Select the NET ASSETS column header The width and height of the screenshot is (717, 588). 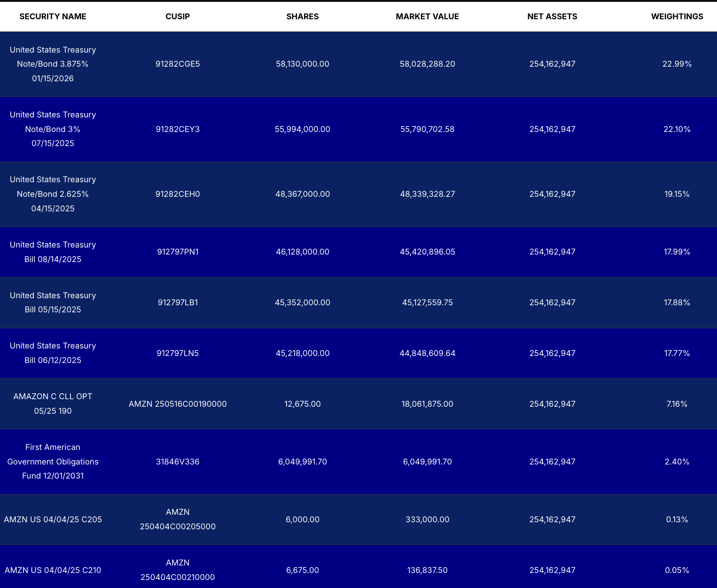pyautogui.click(x=552, y=16)
